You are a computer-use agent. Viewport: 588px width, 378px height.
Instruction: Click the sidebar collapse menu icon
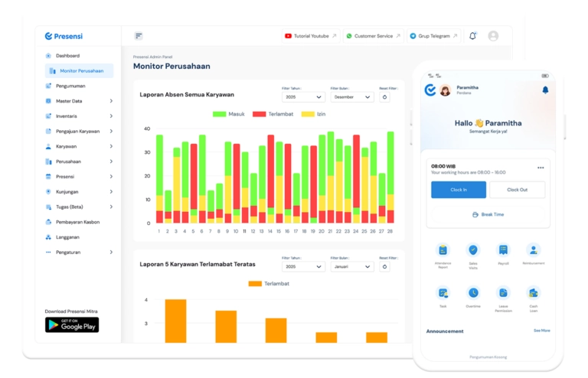click(x=139, y=36)
